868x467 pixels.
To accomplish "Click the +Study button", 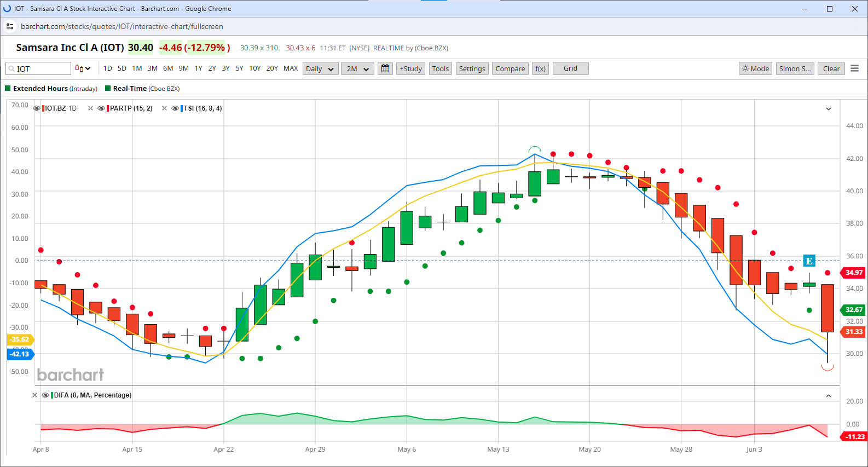I will pyautogui.click(x=411, y=68).
